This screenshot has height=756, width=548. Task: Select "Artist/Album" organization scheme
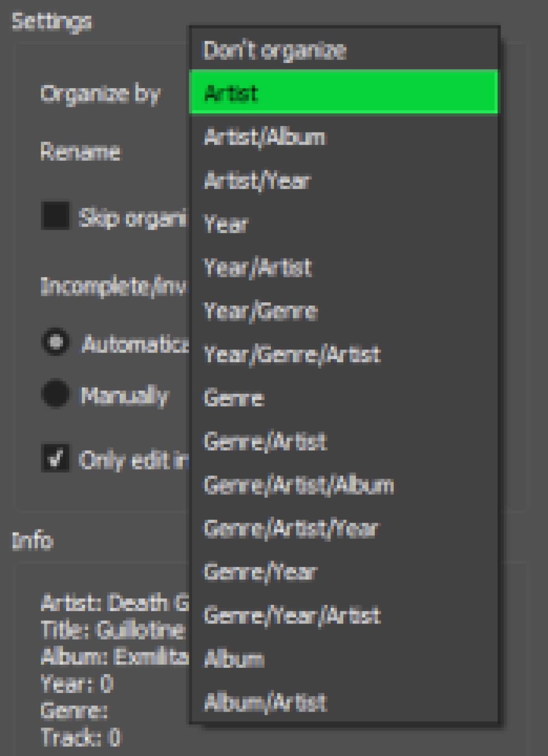point(265,136)
